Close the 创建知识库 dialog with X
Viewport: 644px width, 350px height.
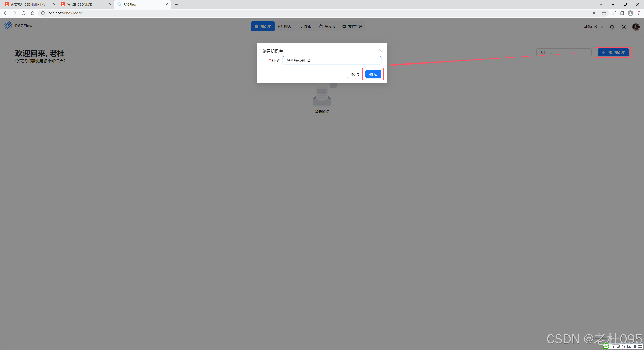coord(380,50)
